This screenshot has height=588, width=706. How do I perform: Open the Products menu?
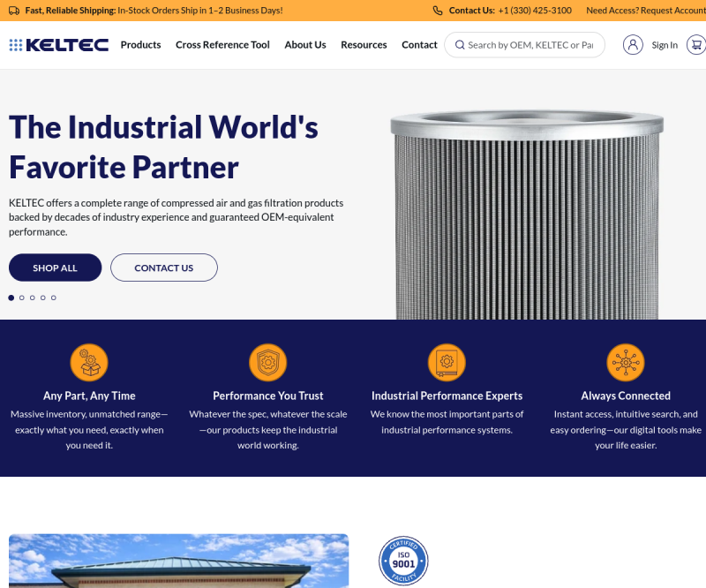point(140,45)
